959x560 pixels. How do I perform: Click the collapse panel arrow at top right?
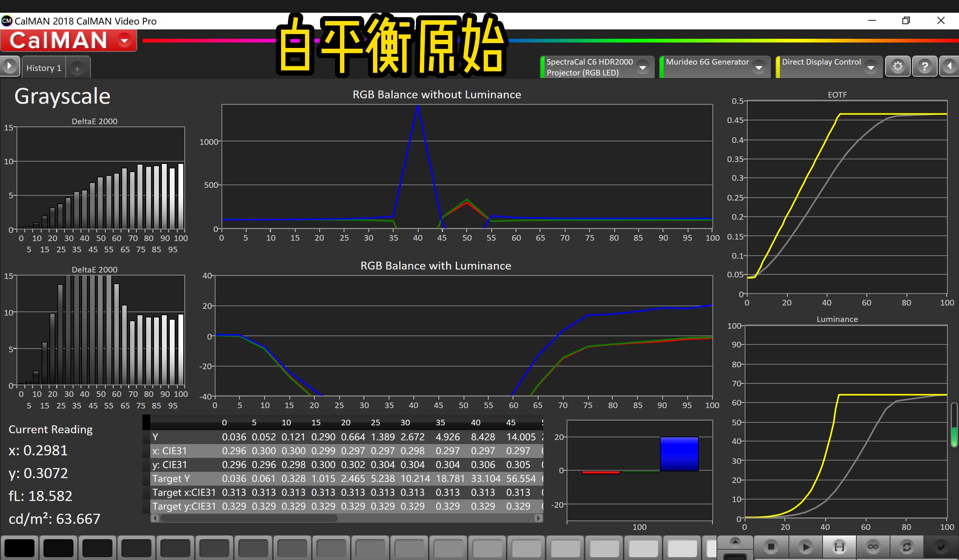950,66
